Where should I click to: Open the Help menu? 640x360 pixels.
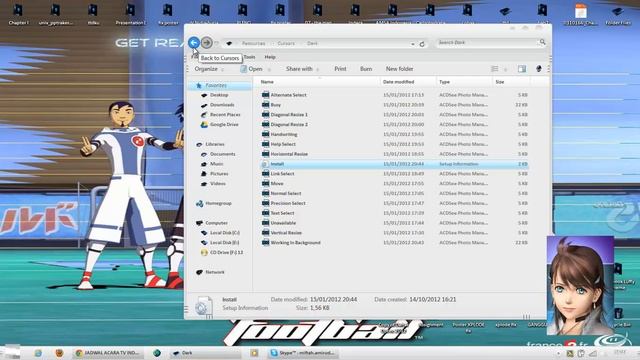[270, 57]
